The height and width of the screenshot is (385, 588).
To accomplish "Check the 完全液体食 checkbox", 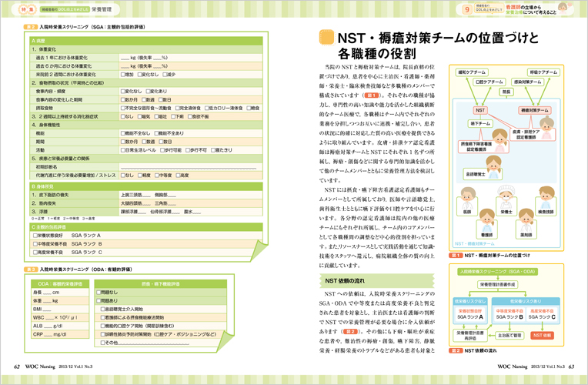I will pyautogui.click(x=177, y=108).
